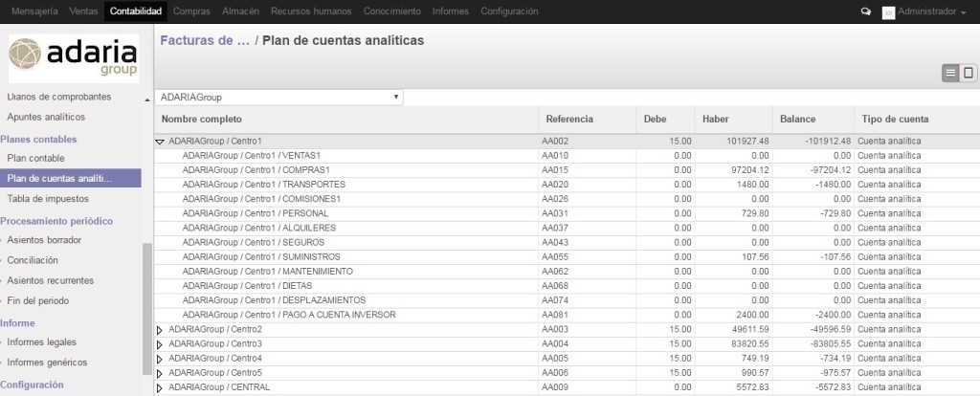This screenshot has width=980, height=396.
Task: Open Informes legales in sidebar
Action: [42, 342]
